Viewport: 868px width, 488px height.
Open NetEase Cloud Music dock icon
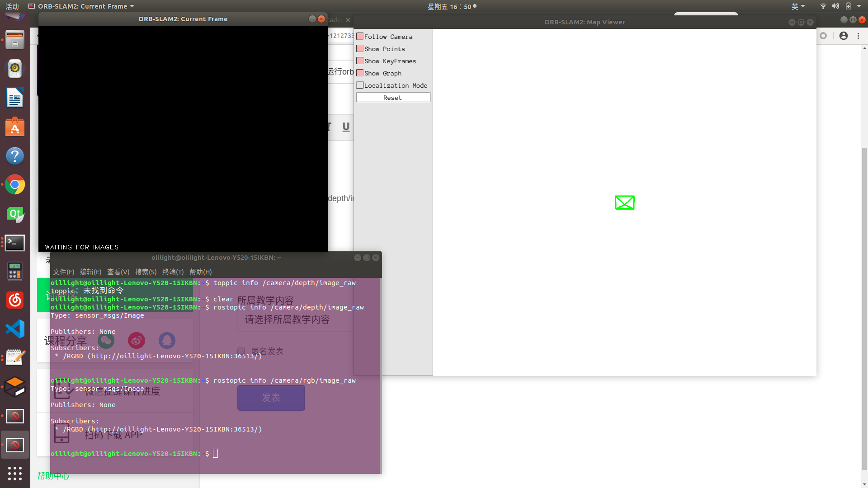[x=15, y=300]
